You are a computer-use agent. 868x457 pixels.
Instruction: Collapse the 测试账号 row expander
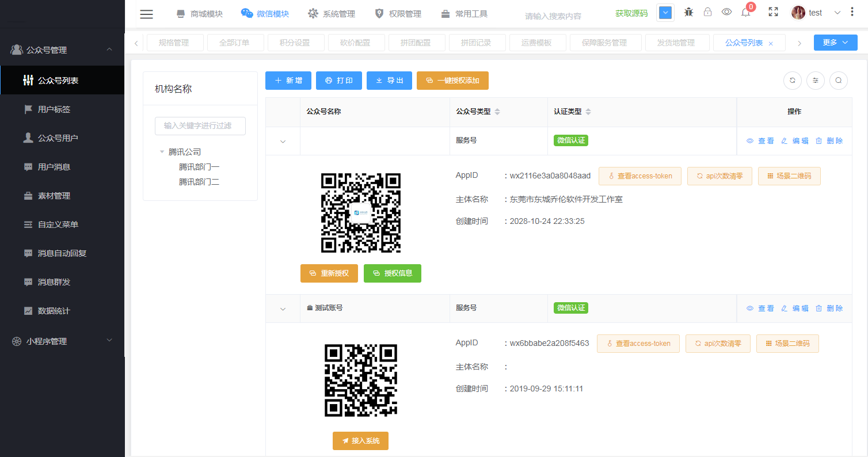pos(283,309)
